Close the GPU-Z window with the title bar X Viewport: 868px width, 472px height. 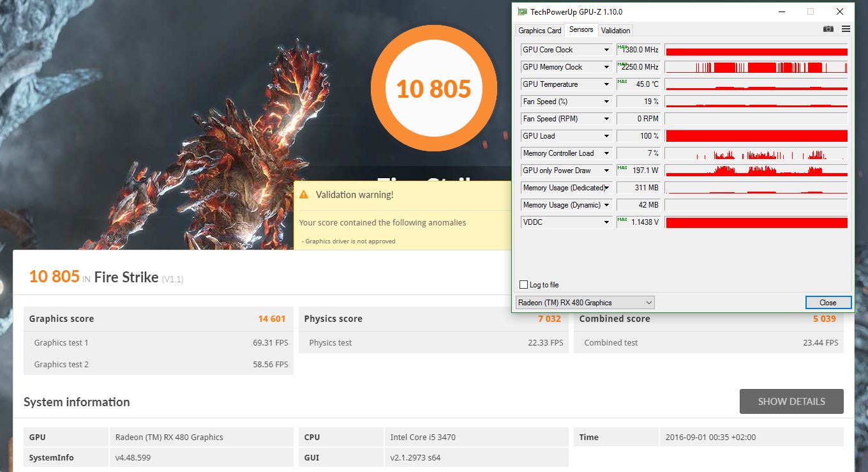click(840, 11)
